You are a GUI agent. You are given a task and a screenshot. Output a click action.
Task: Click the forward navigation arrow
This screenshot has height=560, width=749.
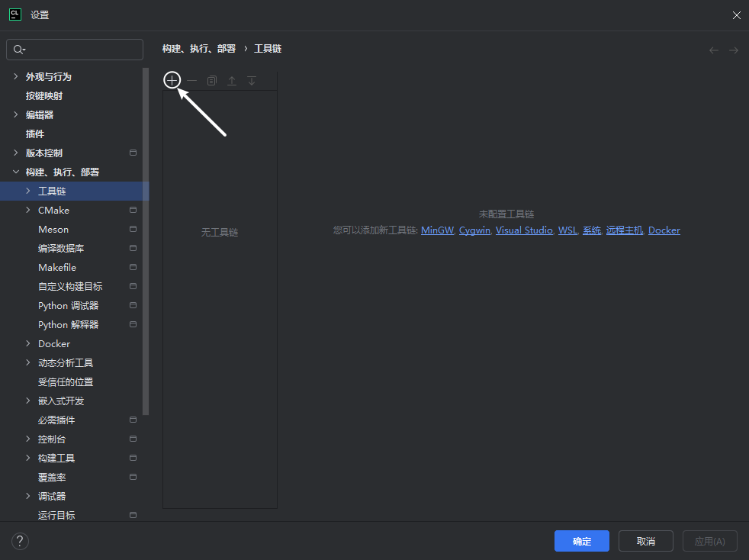(x=733, y=50)
